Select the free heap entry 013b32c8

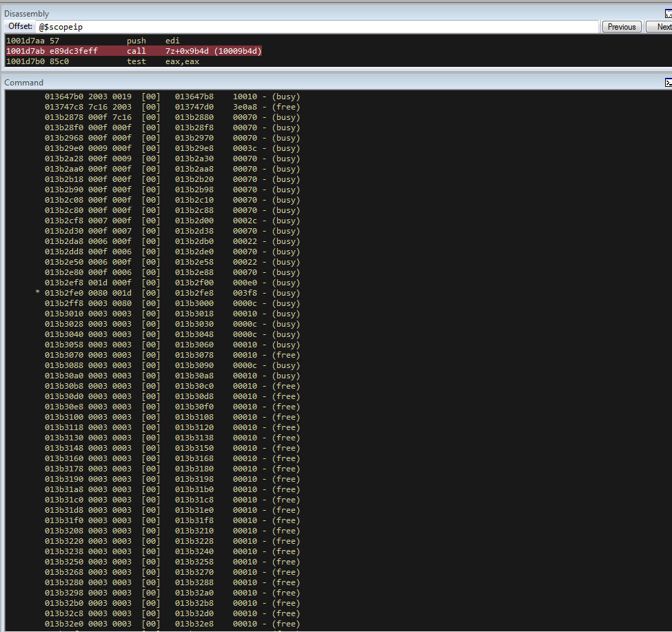point(172,613)
